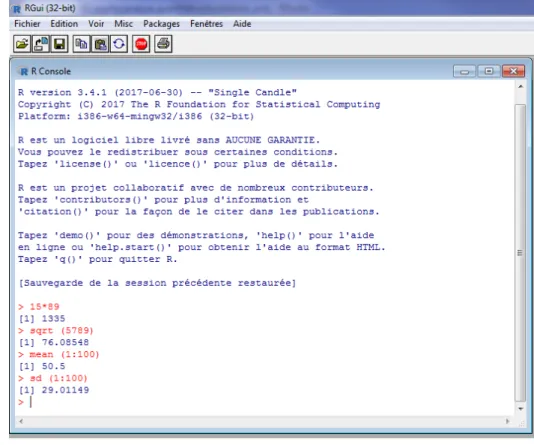Click the 'AUCUNE GARANTIE' logiciel libre line
The height and width of the screenshot is (445, 534).
(x=169, y=140)
